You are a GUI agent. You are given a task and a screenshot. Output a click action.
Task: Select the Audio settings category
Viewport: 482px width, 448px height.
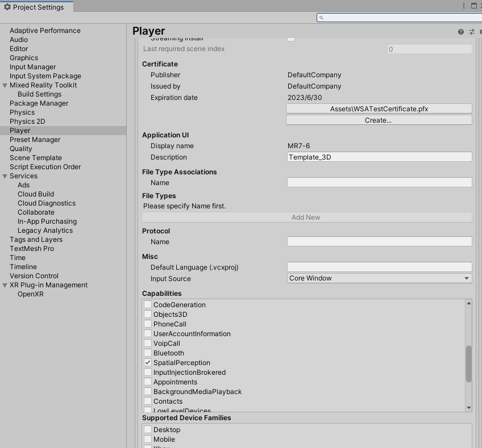tap(19, 40)
